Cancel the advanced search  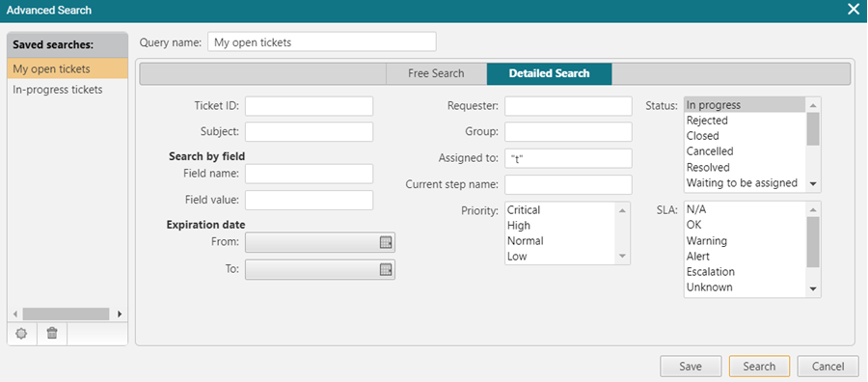pyautogui.click(x=827, y=366)
